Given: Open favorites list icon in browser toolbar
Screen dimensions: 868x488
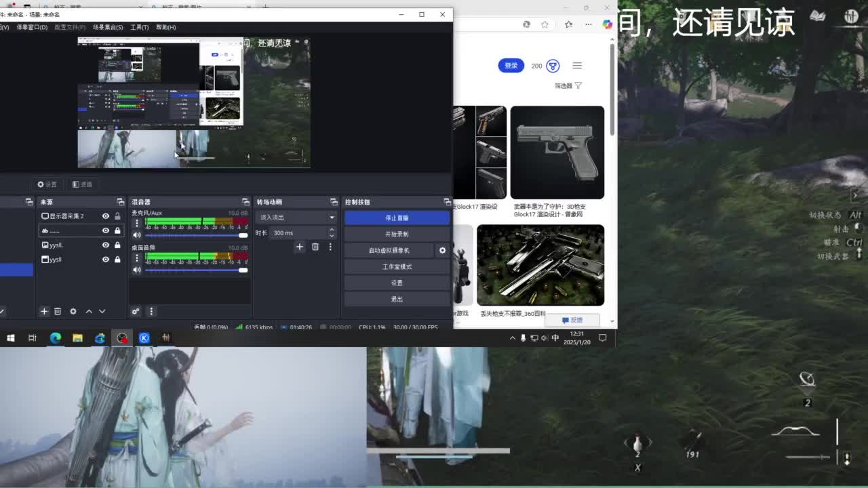Looking at the screenshot, I should coord(568,24).
